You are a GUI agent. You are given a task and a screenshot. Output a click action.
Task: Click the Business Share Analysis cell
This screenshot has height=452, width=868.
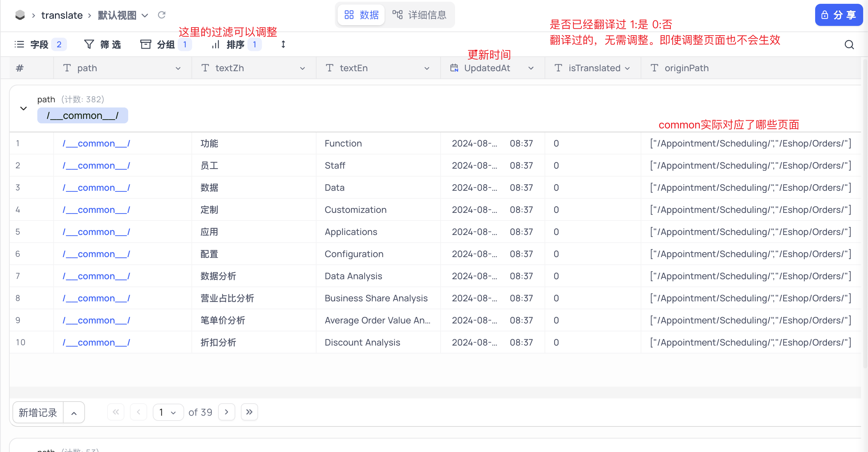point(376,298)
